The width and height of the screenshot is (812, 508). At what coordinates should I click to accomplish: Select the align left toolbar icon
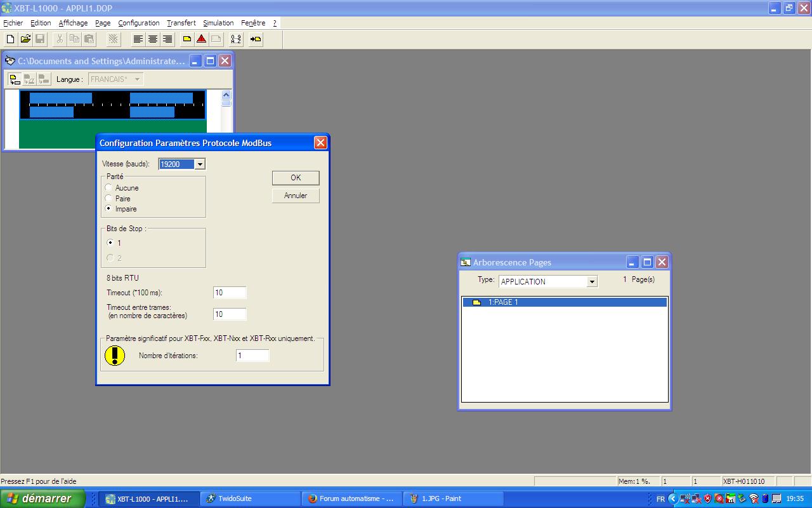[x=138, y=39]
